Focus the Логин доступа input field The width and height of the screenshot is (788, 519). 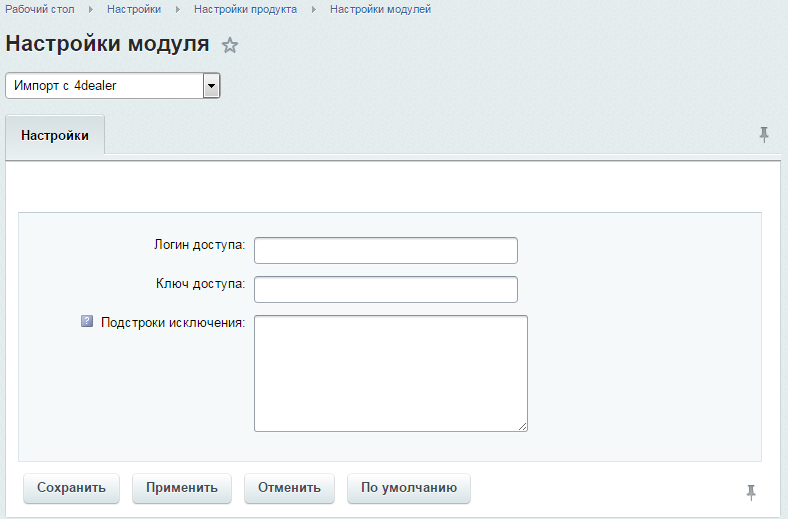pos(386,250)
